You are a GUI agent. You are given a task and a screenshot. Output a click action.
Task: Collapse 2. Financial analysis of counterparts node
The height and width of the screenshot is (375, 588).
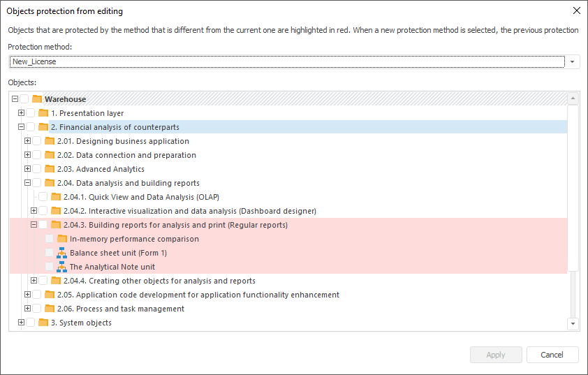21,127
